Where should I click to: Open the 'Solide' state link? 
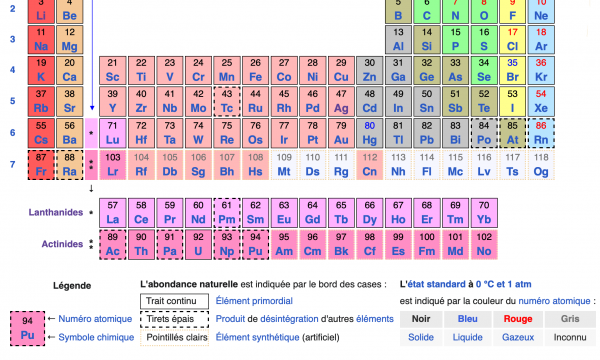(x=421, y=337)
